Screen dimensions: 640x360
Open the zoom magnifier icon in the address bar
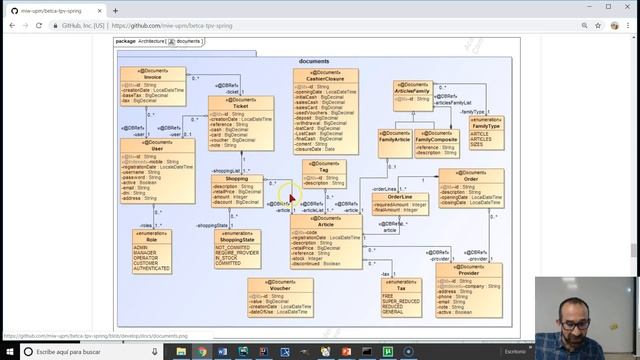[584, 25]
